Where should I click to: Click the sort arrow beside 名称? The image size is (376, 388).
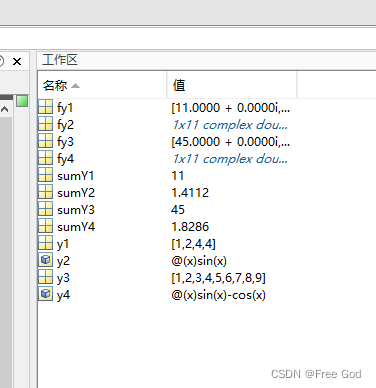click(76, 86)
